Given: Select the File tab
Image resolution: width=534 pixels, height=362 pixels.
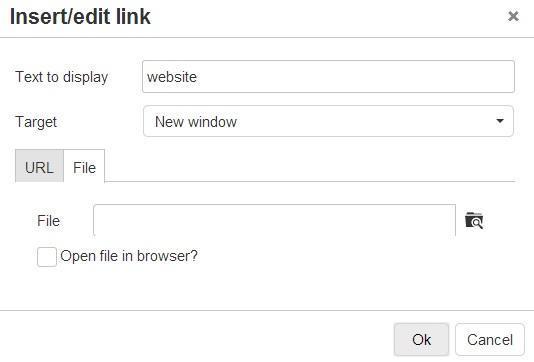Looking at the screenshot, I should (84, 167).
